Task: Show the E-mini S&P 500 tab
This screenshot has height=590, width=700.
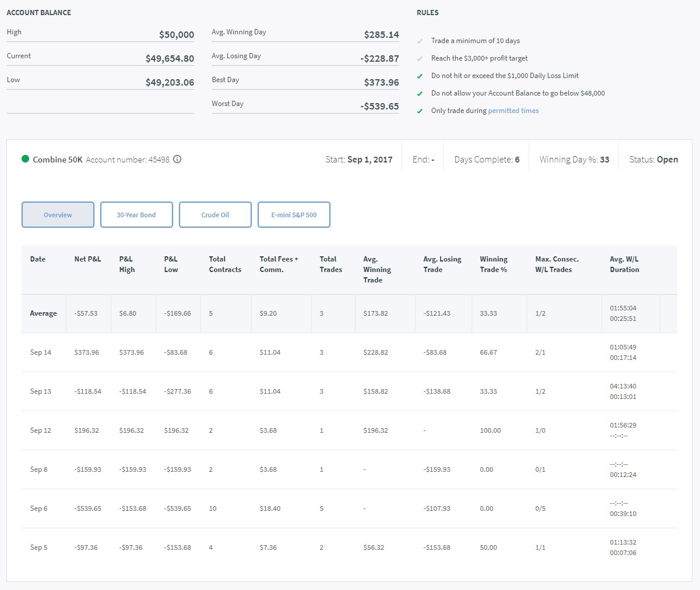Action: pyautogui.click(x=294, y=214)
